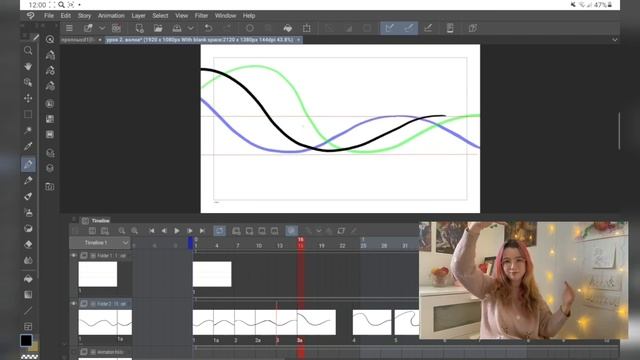Toggle the first highlighted snap button
The image size is (640, 360).
click(389, 28)
